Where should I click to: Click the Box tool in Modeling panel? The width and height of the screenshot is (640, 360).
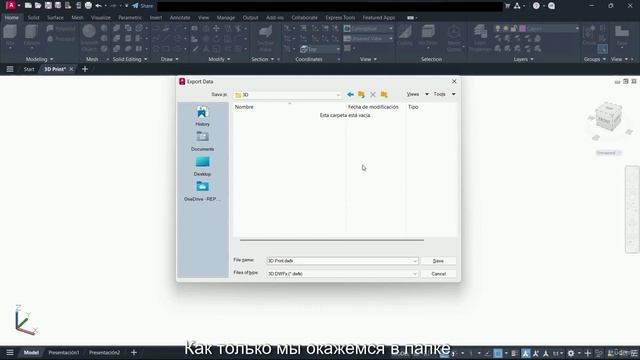pos(10,36)
